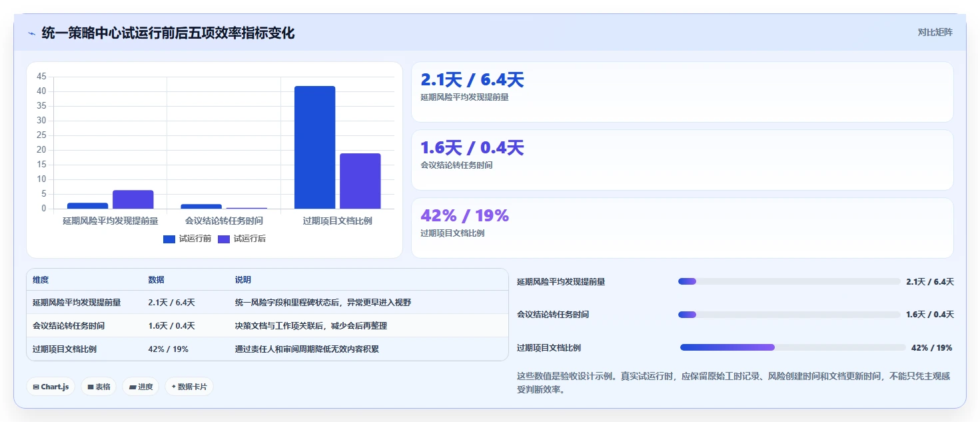
Task: Click the 会议结论转任务时间 x-axis label
Action: 224,221
